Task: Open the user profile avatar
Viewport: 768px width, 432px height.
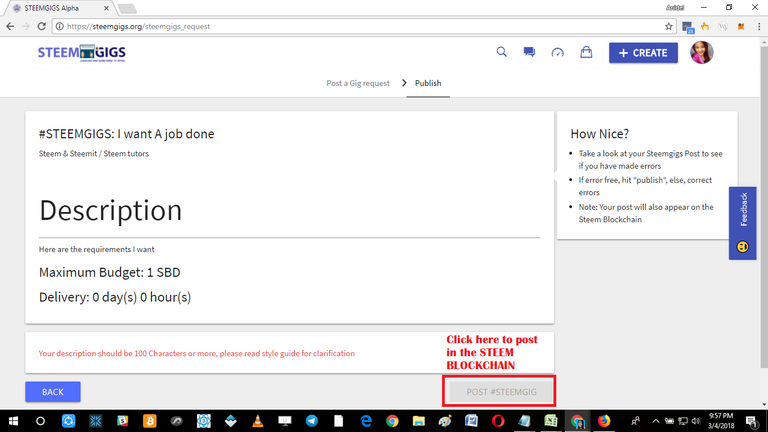Action: (701, 52)
